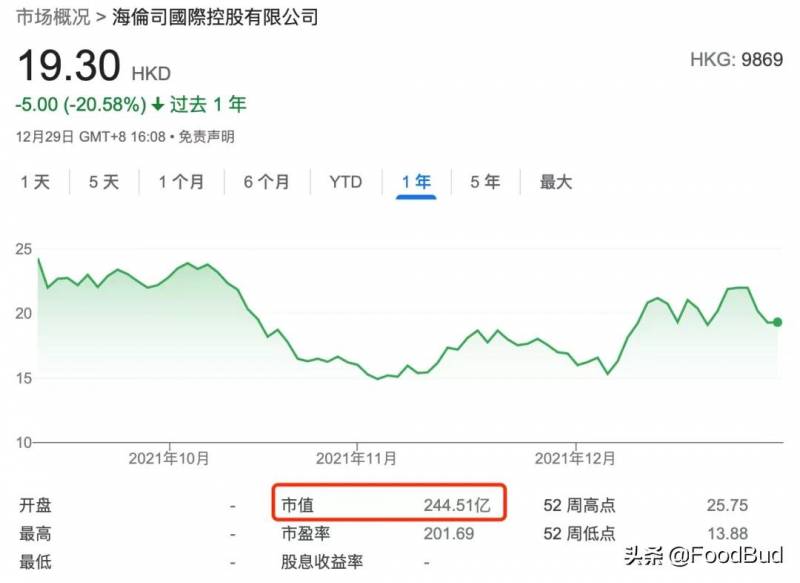Select the 1 天 time range tab
Screen dimensions: 800x583
35,182
